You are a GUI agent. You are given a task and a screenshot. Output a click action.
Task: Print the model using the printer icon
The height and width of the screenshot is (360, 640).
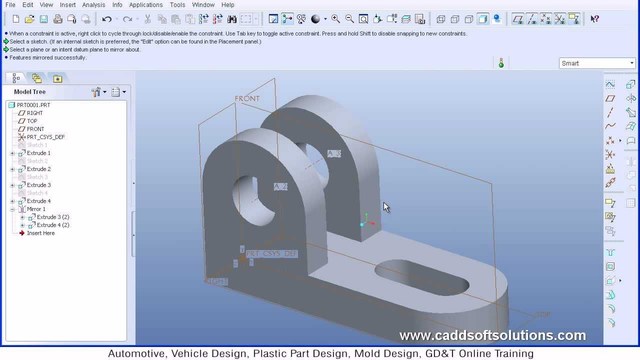click(58, 19)
